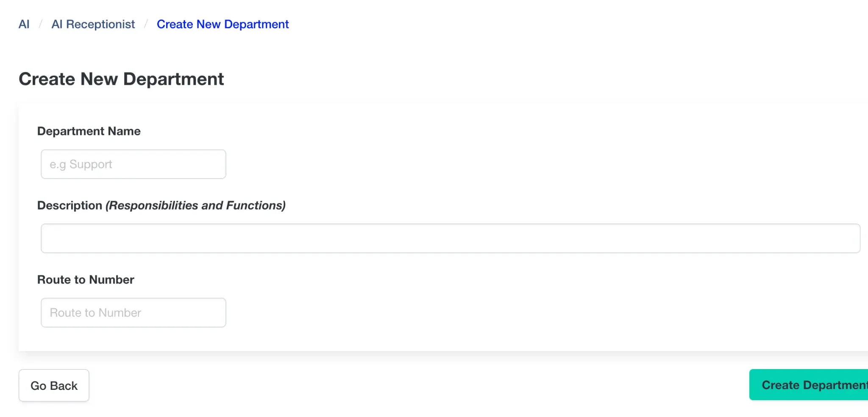Activate the Responsibilities and Functions description box
This screenshot has height=417, width=868.
pyautogui.click(x=297, y=238)
